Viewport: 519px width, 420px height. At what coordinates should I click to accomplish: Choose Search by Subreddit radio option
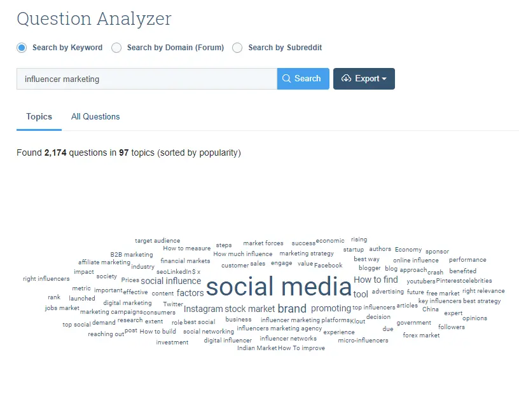tap(237, 48)
